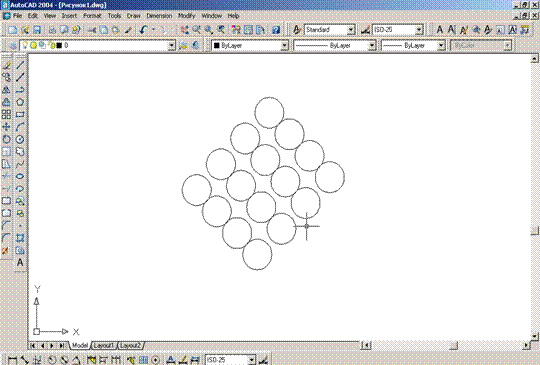Expand the Undo history arrow

click(153, 30)
